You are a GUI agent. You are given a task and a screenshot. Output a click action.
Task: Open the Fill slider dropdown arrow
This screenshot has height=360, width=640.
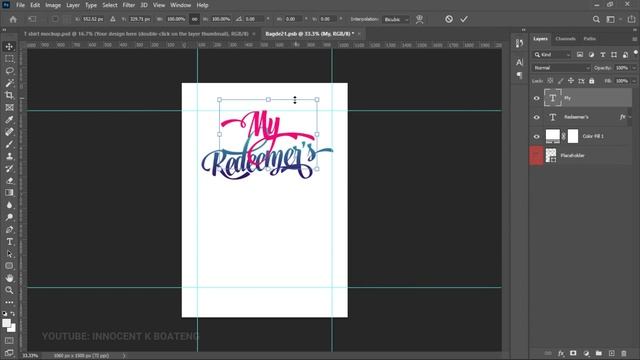click(x=634, y=81)
